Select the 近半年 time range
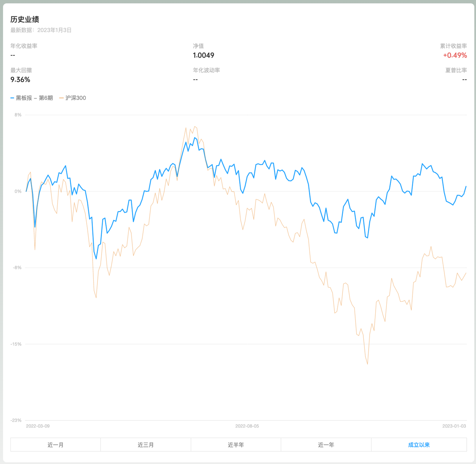This screenshot has width=476, height=464. point(236,445)
